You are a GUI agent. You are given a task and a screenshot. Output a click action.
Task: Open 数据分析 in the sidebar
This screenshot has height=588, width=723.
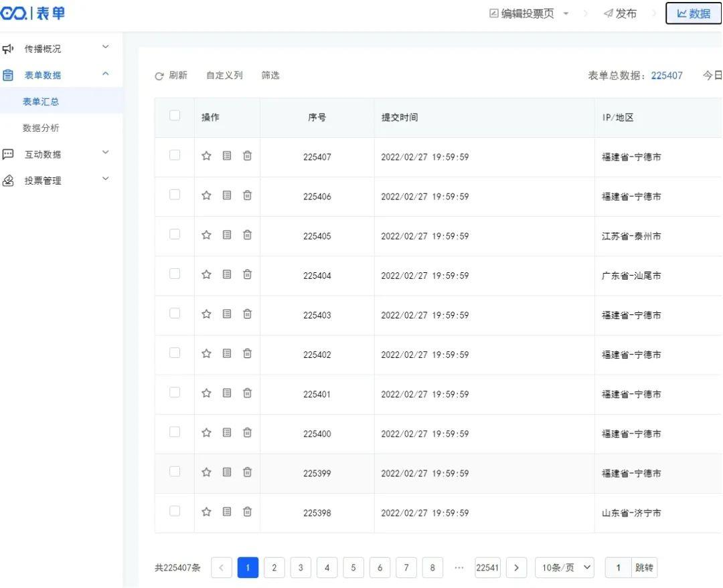coord(42,128)
